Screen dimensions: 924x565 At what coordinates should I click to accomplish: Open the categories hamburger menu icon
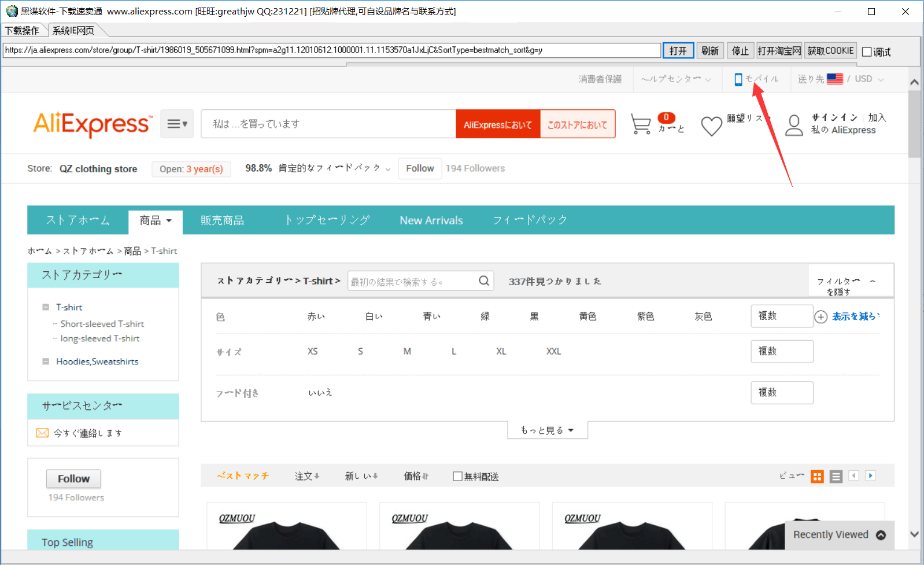tap(177, 124)
